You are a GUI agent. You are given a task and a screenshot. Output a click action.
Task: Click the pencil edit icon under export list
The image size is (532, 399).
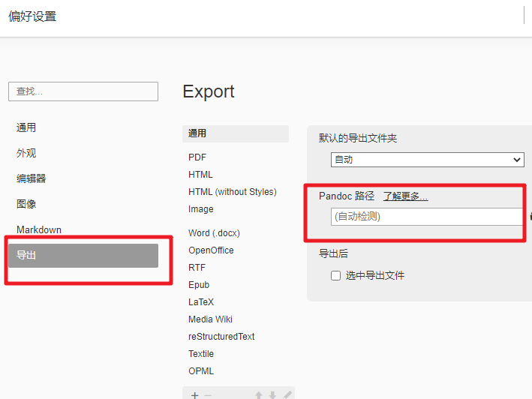287,394
